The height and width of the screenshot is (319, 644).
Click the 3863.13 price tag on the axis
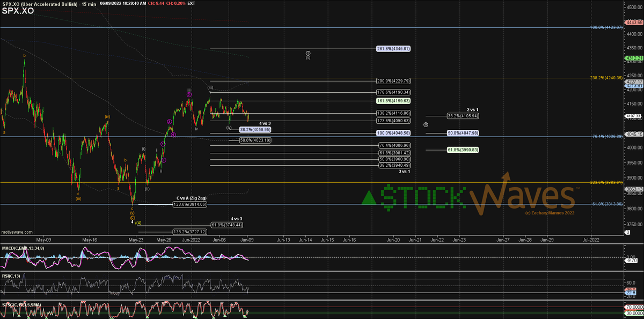click(x=634, y=189)
